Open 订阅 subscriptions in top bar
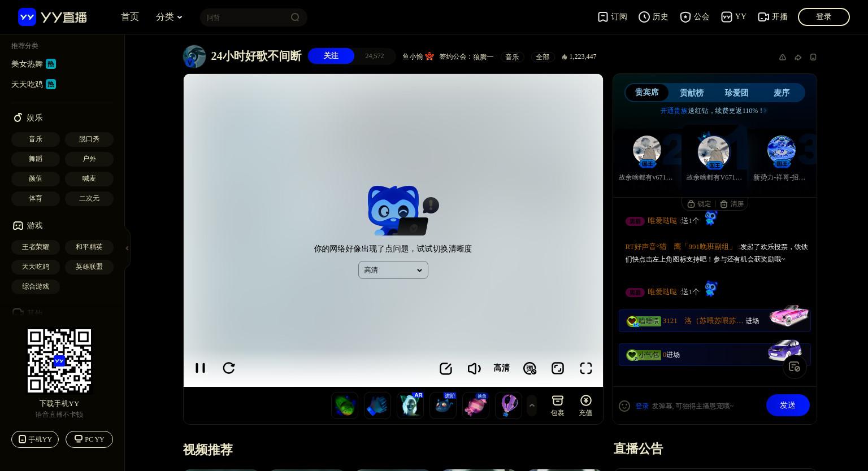The height and width of the screenshot is (471, 868). pyautogui.click(x=612, y=17)
